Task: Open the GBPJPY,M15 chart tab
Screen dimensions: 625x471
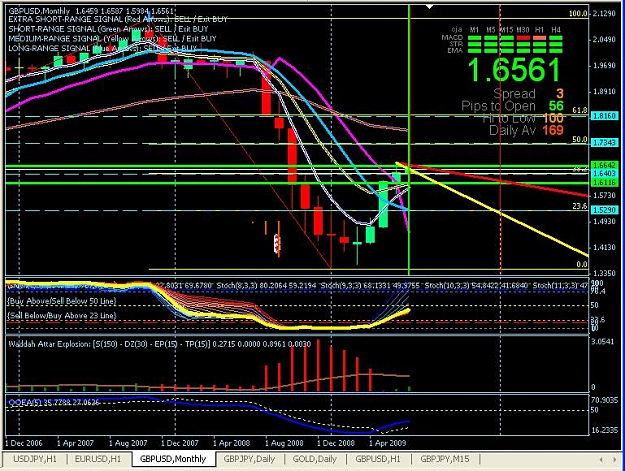Action: coord(444,459)
